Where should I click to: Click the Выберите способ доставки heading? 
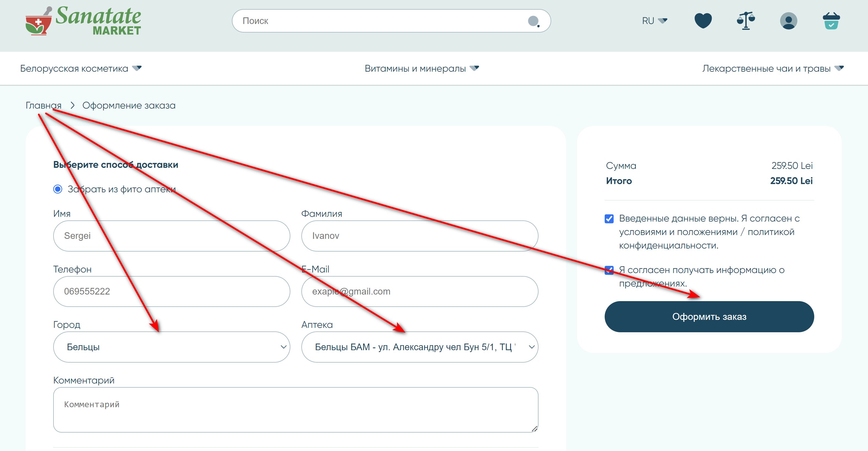point(116,164)
